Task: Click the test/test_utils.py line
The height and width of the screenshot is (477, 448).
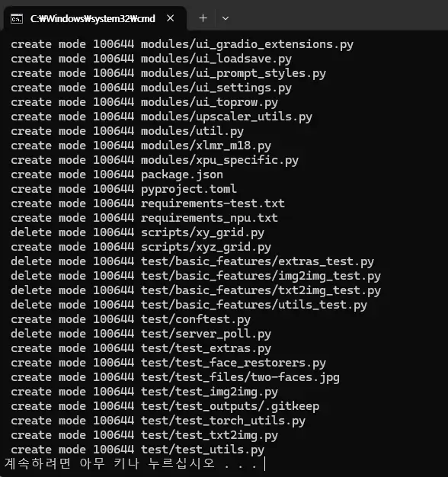Action: pyautogui.click(x=137, y=450)
